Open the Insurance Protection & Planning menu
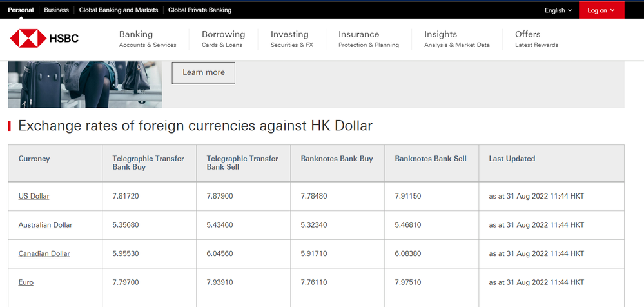The height and width of the screenshot is (307, 644). 368,39
